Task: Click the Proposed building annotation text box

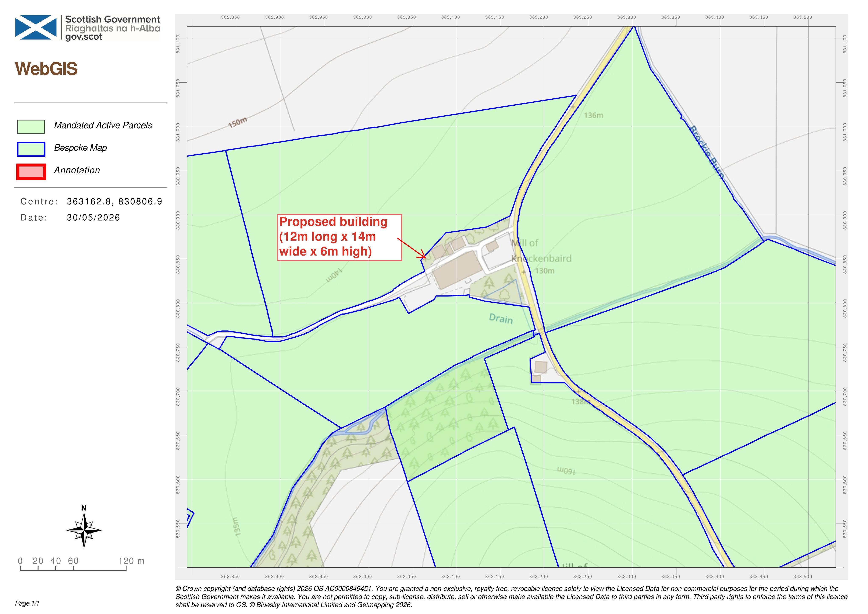Action: pos(339,238)
